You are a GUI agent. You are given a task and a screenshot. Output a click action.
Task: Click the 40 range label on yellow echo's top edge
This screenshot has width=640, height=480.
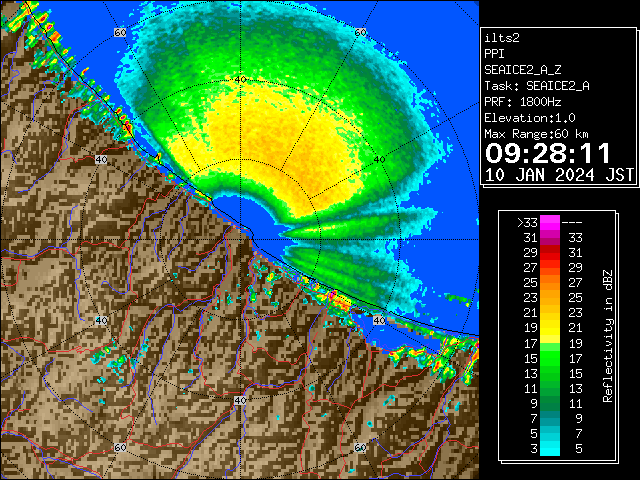point(240,80)
